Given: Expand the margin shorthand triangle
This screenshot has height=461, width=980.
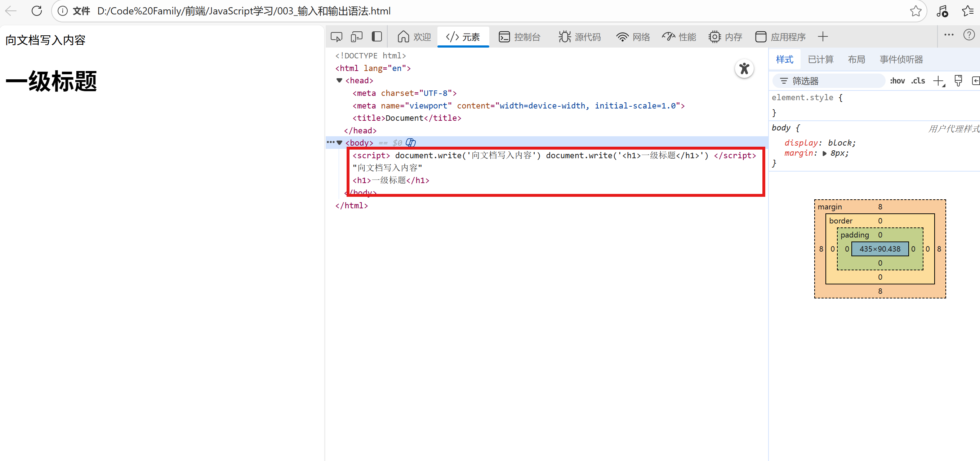Looking at the screenshot, I should tap(824, 154).
